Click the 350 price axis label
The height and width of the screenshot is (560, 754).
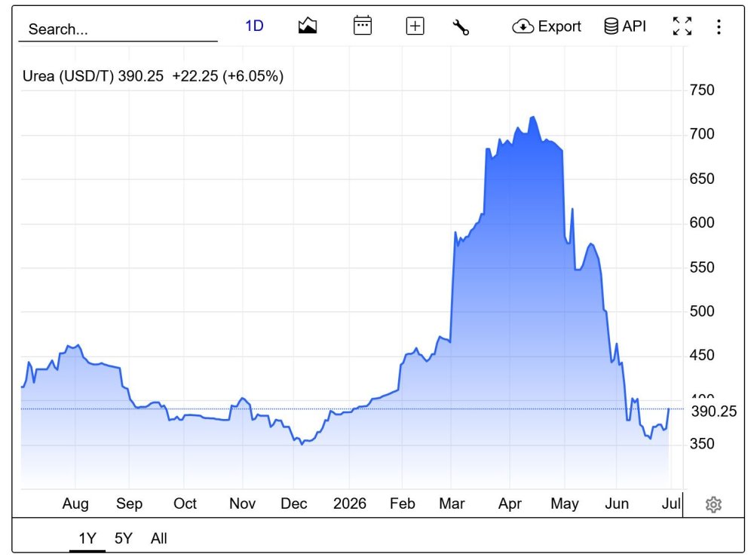701,444
